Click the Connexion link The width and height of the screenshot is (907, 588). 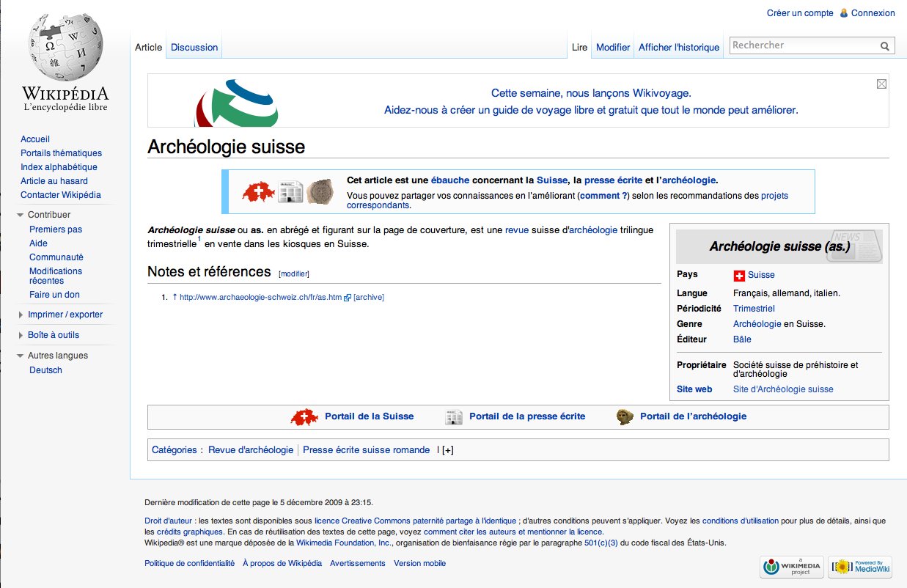pos(873,13)
